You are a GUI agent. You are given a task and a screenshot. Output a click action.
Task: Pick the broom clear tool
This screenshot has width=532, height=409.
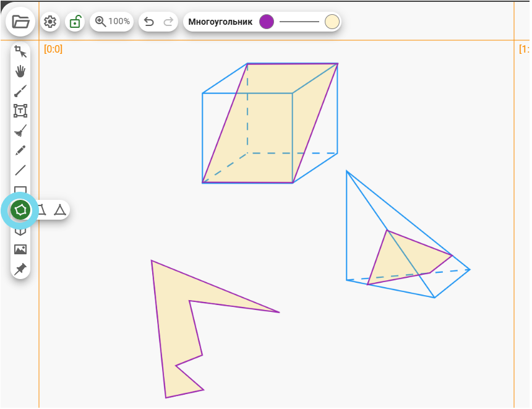pos(20,131)
